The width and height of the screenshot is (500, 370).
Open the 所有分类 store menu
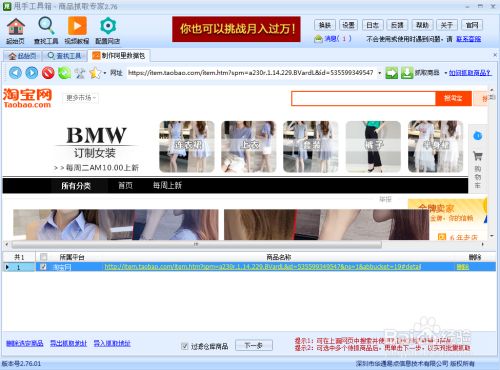pyautogui.click(x=76, y=185)
